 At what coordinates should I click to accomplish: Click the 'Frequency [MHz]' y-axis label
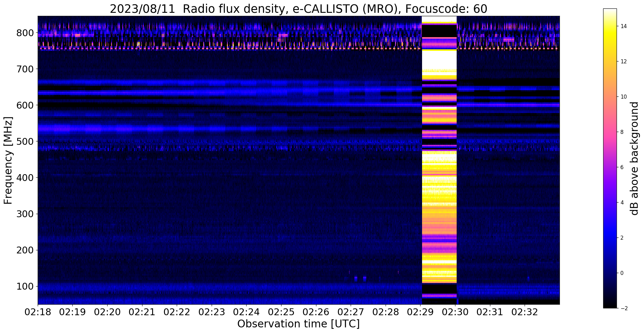click(8, 160)
